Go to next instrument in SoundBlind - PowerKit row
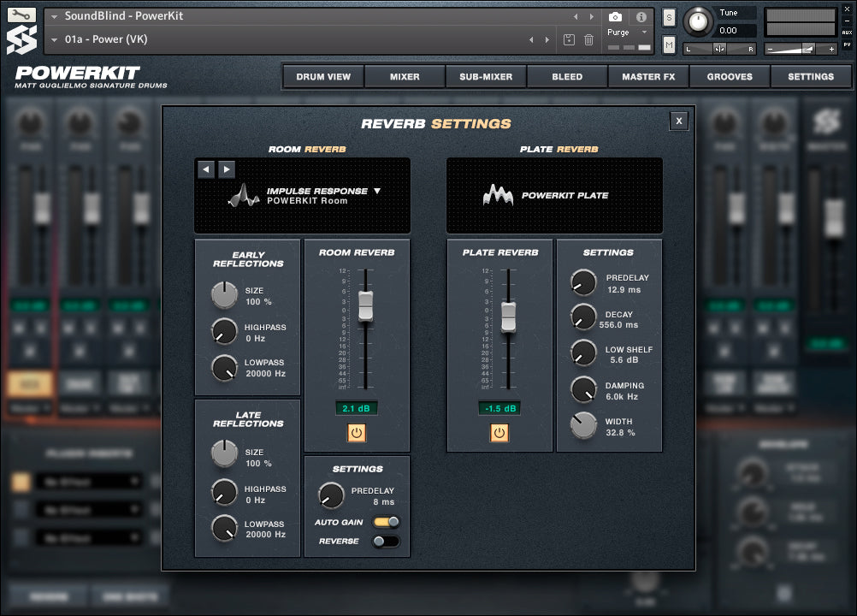 (x=591, y=16)
